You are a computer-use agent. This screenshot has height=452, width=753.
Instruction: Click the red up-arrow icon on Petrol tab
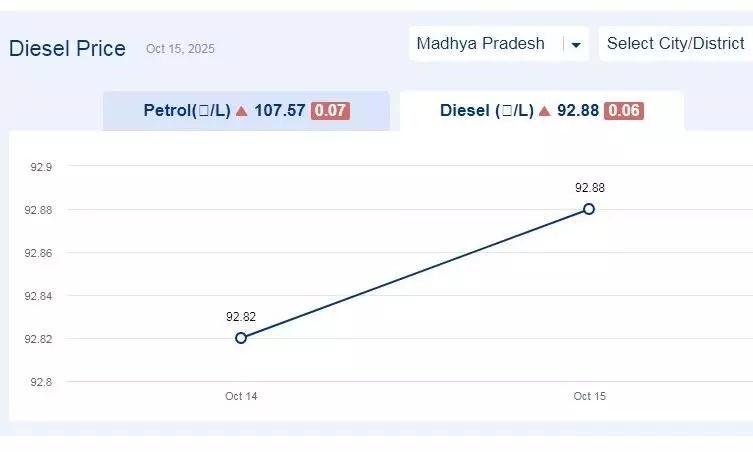point(241,111)
